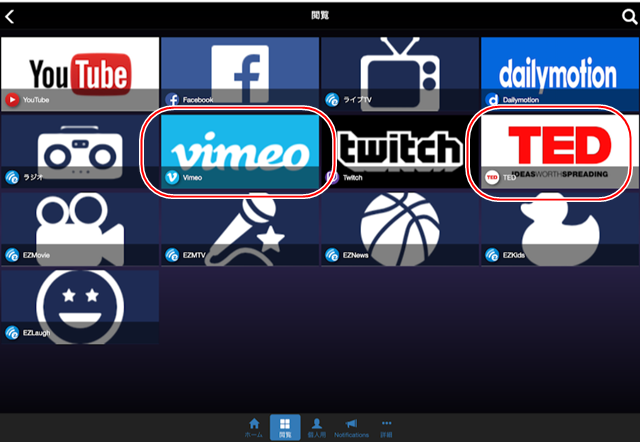The image size is (640, 442).
Task: Click the small Facebook f badge
Action: (x=172, y=100)
